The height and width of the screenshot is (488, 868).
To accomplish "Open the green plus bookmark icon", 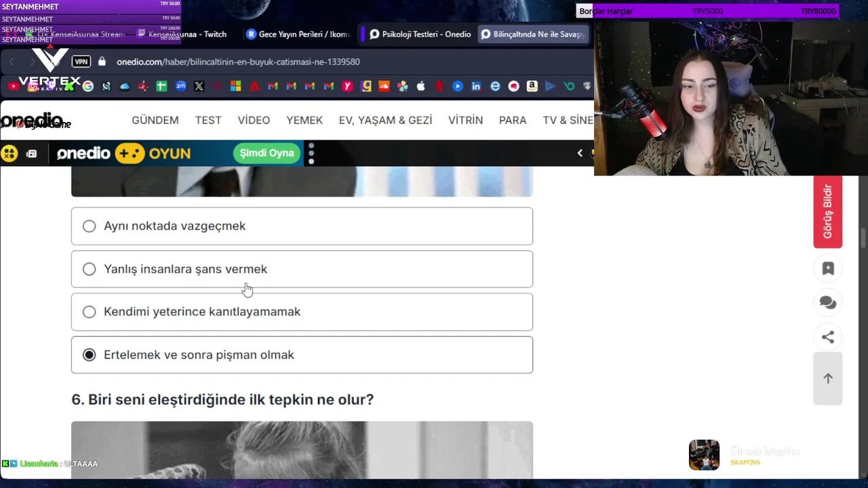I will click(161, 86).
